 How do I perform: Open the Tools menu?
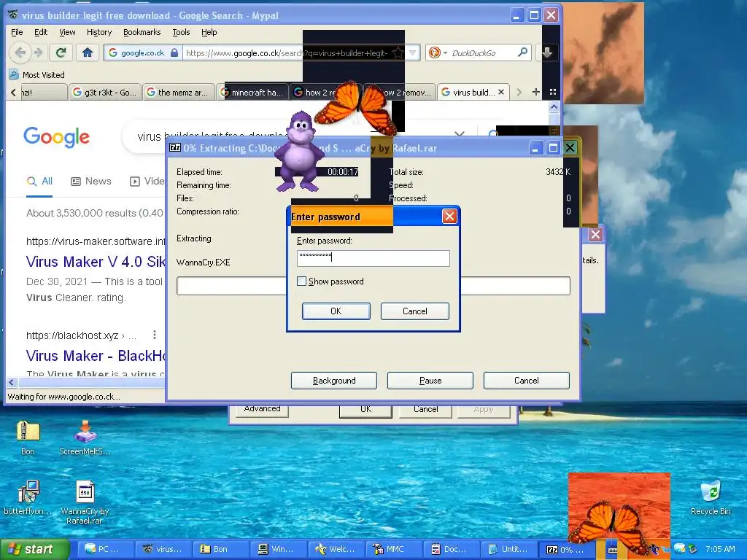click(x=181, y=32)
